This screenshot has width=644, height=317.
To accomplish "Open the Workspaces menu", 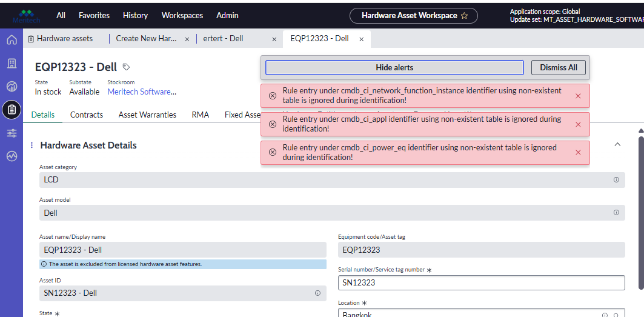I will point(182,16).
